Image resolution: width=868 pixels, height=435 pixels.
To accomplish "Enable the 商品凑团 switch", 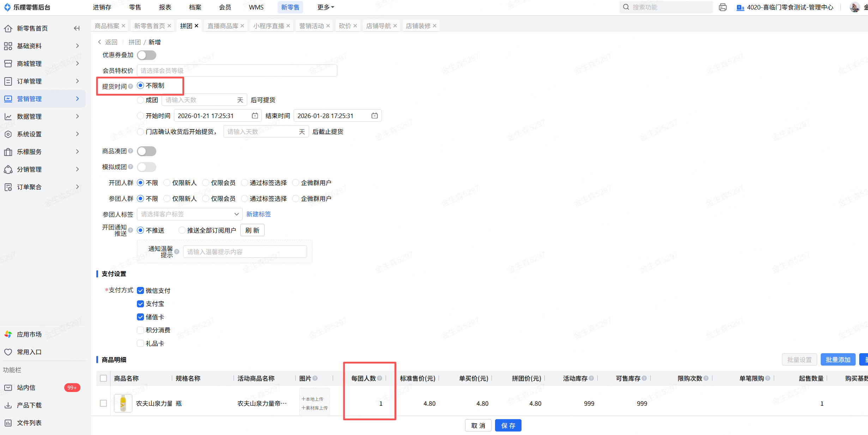I will click(146, 151).
